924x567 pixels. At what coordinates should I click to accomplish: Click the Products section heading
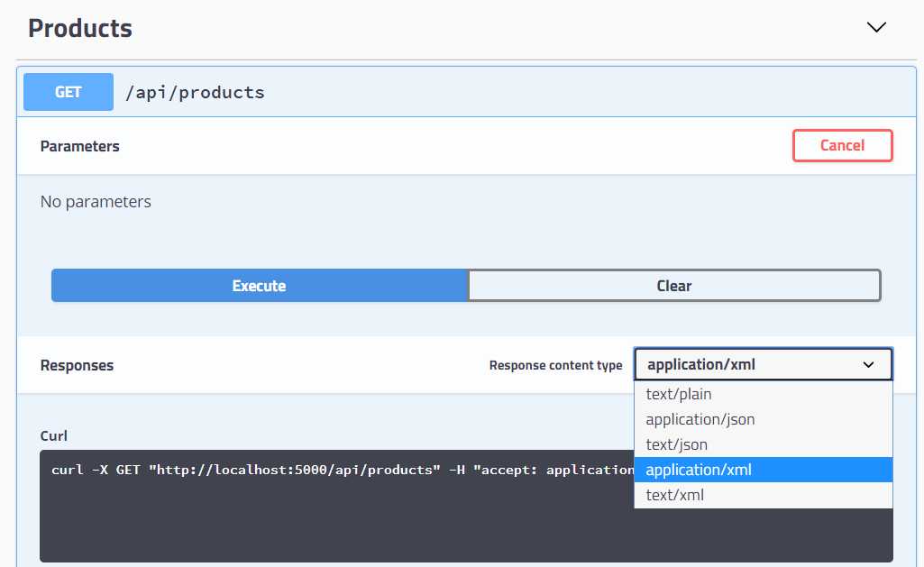tap(80, 28)
